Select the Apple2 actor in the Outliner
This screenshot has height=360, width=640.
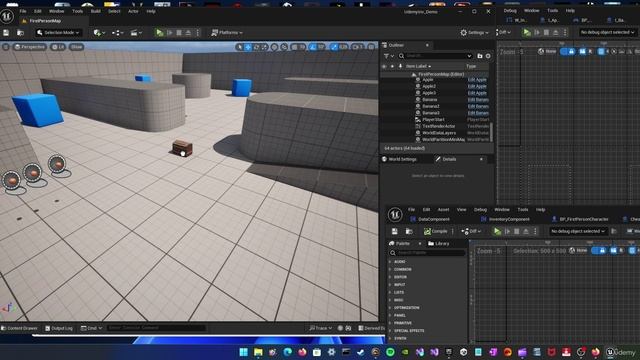coord(429,87)
